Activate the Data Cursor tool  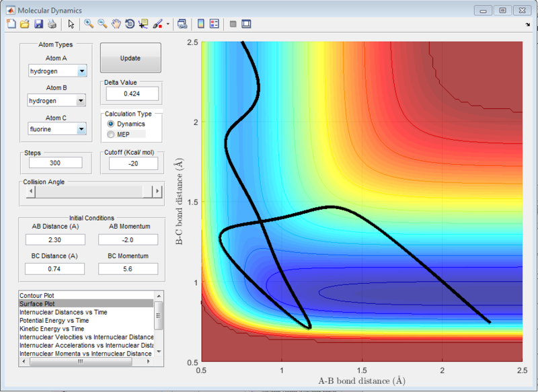(143, 24)
